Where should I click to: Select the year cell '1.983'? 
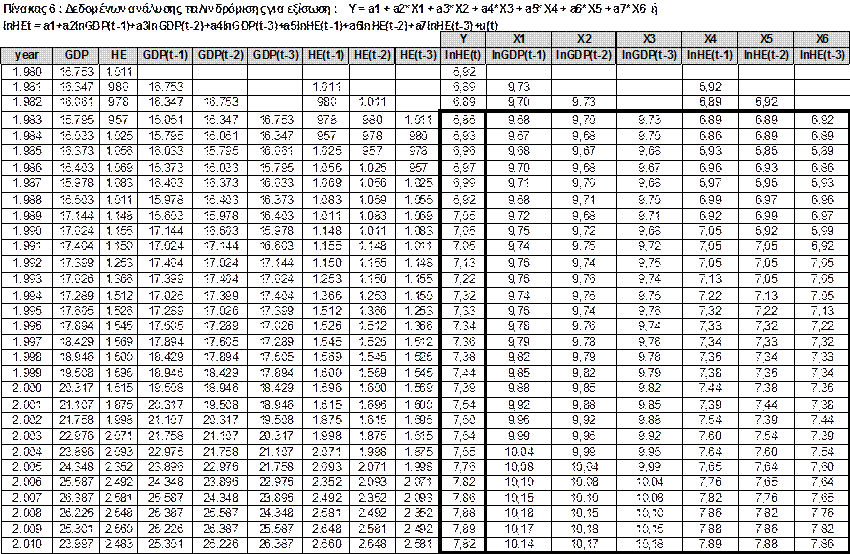click(x=27, y=119)
